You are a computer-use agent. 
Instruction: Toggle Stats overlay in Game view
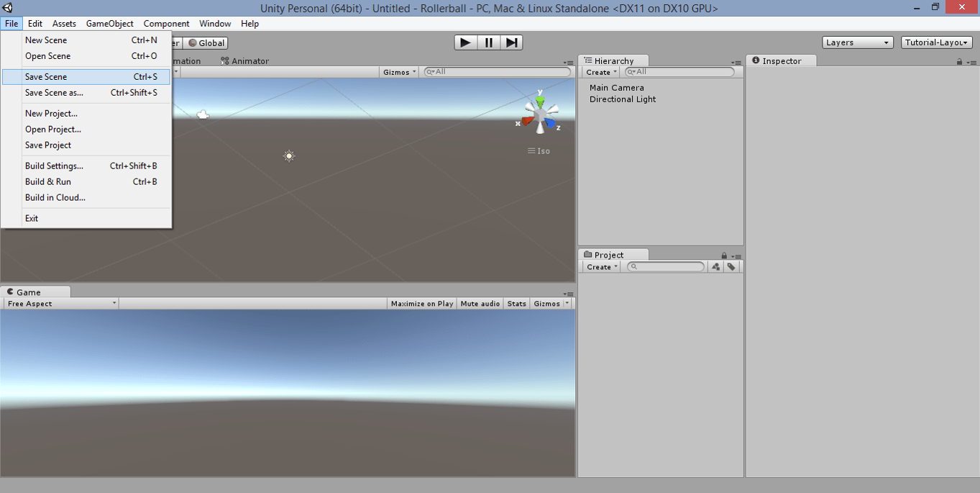pyautogui.click(x=516, y=304)
